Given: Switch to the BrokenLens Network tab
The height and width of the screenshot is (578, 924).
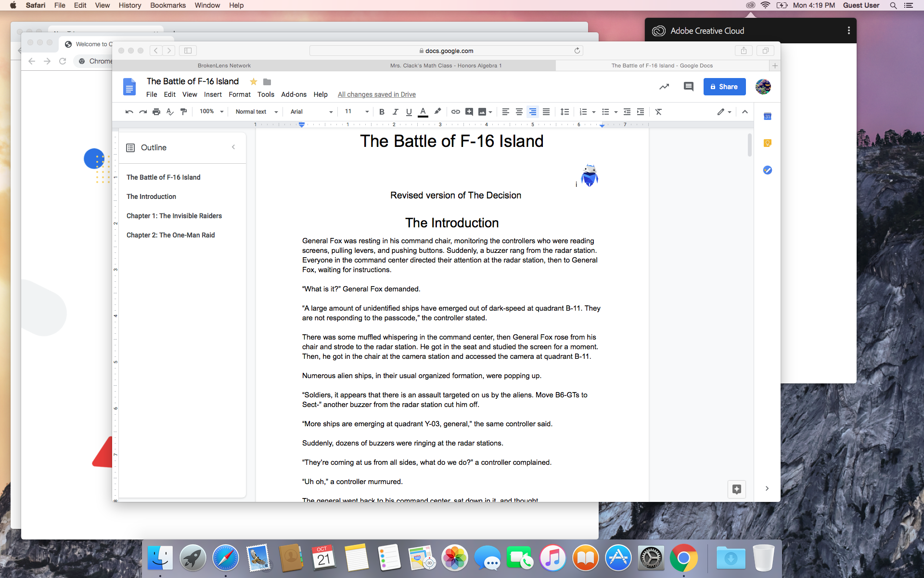Looking at the screenshot, I should point(224,66).
